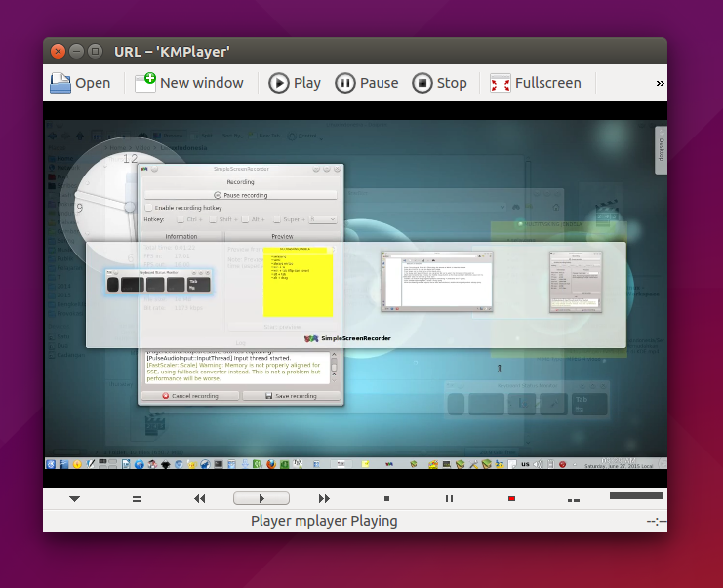This screenshot has height=588, width=723.
Task: Minimize the KMPlayer window
Action: point(76,51)
